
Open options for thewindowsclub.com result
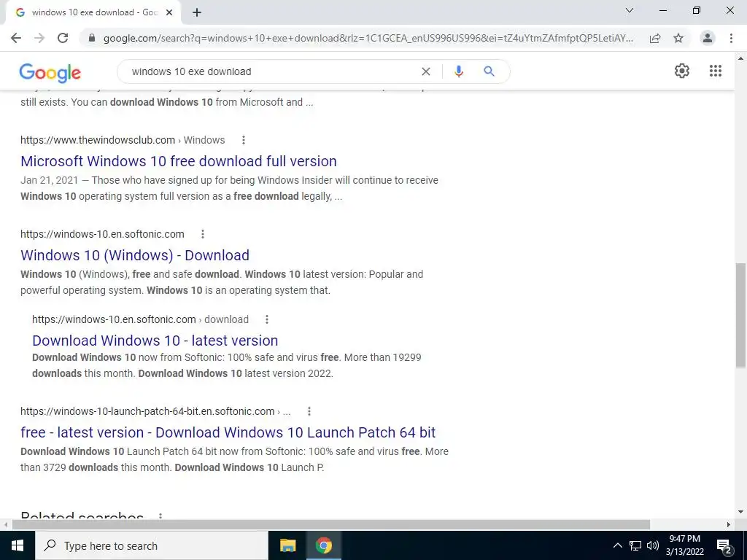[x=244, y=140]
